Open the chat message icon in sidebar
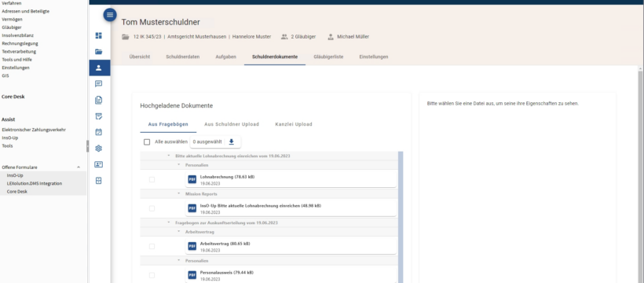Viewport: 644px width, 283px height. click(99, 84)
